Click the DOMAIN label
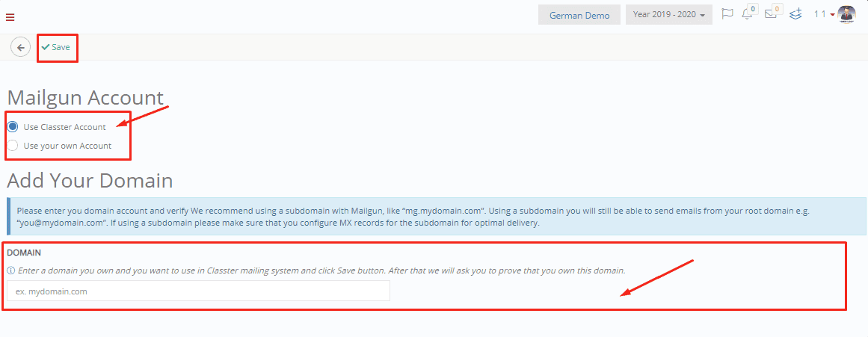The width and height of the screenshot is (868, 337). [x=24, y=253]
